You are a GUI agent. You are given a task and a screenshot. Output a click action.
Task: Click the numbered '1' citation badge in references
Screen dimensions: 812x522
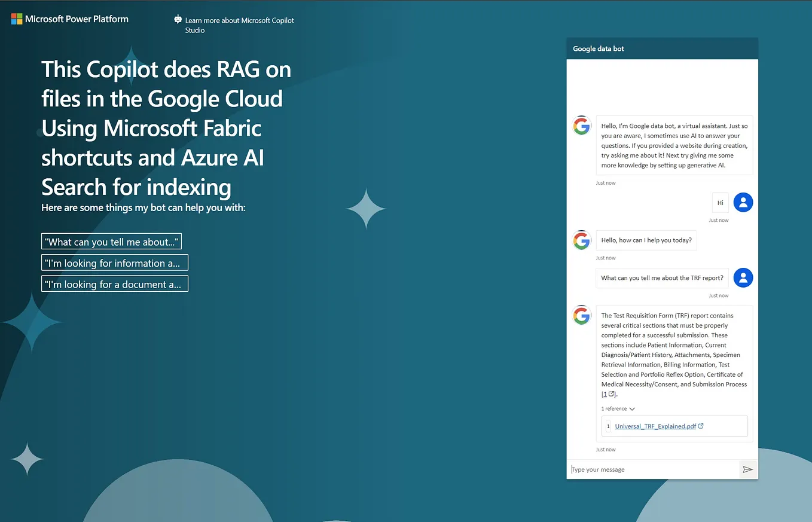pos(608,426)
